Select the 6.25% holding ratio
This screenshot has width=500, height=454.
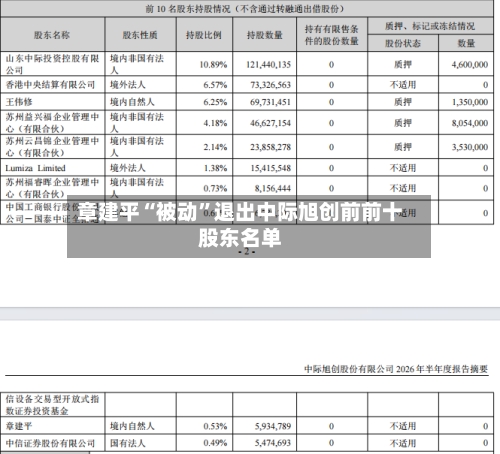[x=215, y=102]
